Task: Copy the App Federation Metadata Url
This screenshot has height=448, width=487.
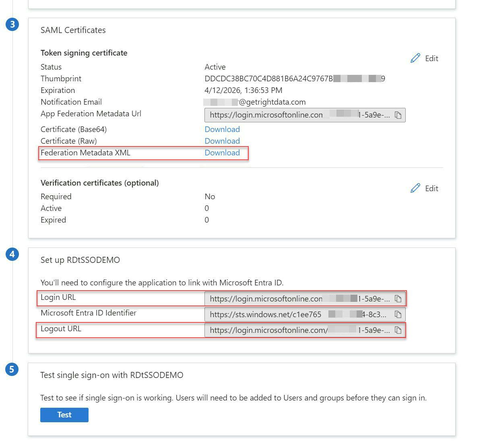Action: tap(398, 115)
